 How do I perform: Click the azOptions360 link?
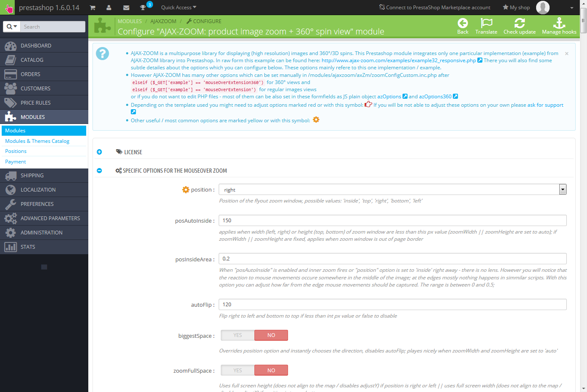coord(435,97)
